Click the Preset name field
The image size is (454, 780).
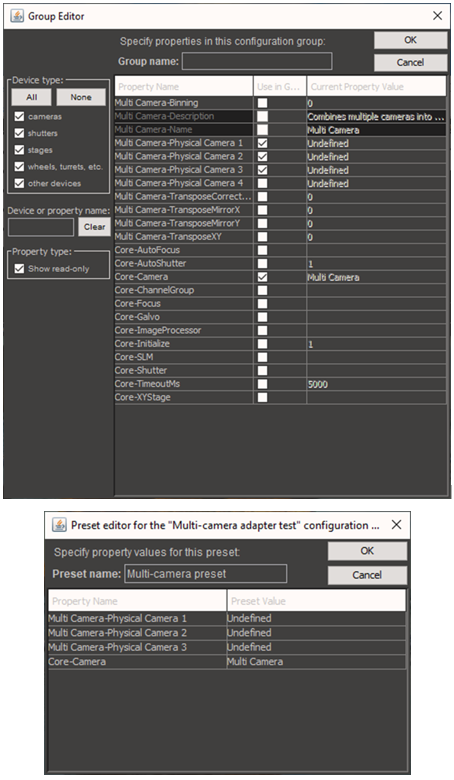point(205,574)
